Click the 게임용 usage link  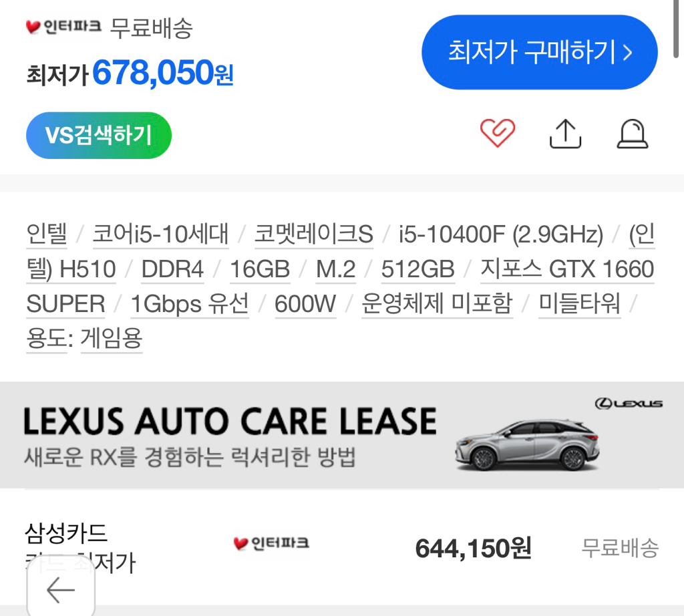(112, 339)
